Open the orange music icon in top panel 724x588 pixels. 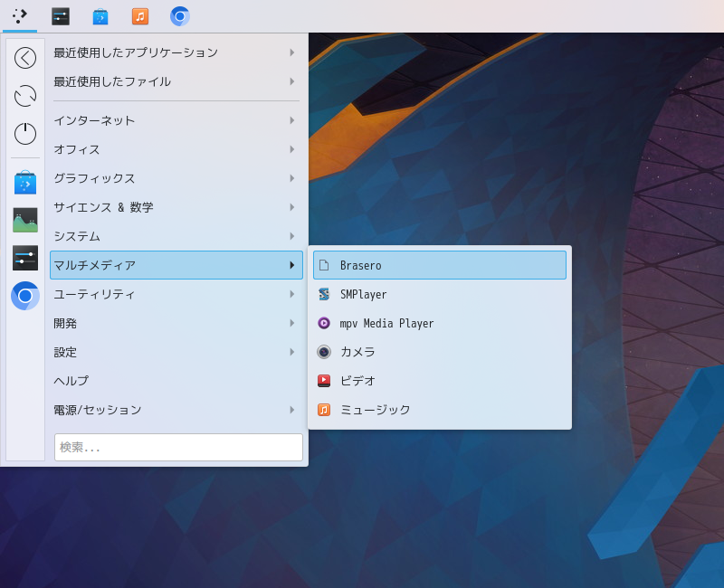(x=140, y=16)
